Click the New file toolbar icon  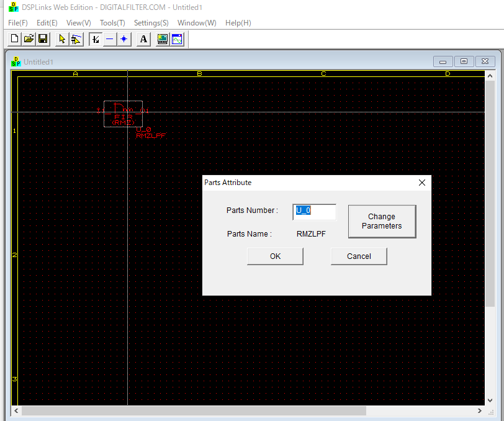[x=14, y=39]
